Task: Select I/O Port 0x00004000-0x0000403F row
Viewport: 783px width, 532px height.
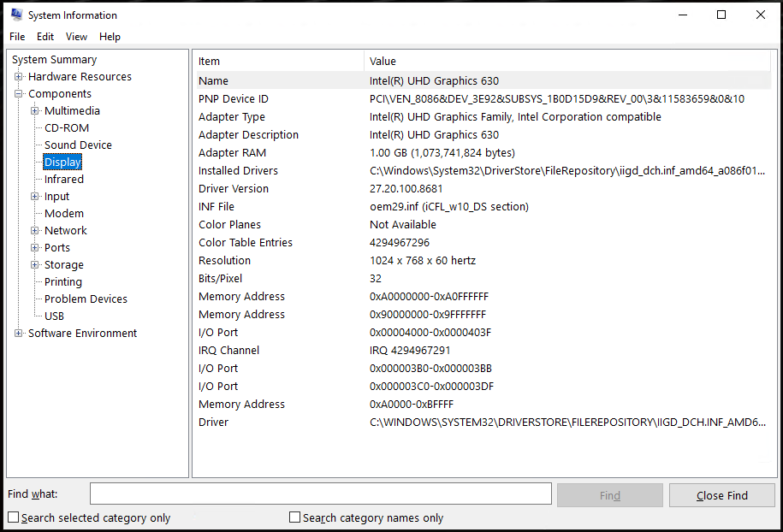Action: coord(483,333)
